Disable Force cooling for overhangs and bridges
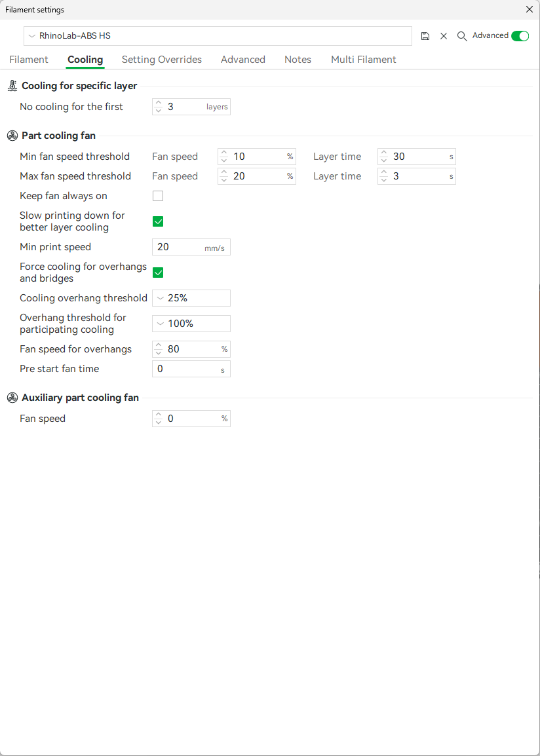The width and height of the screenshot is (540, 756). point(158,273)
